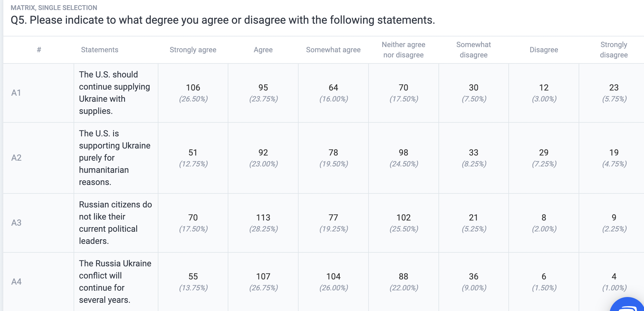The width and height of the screenshot is (644, 311).
Task: Click the Disagree column header
Action: (x=544, y=50)
